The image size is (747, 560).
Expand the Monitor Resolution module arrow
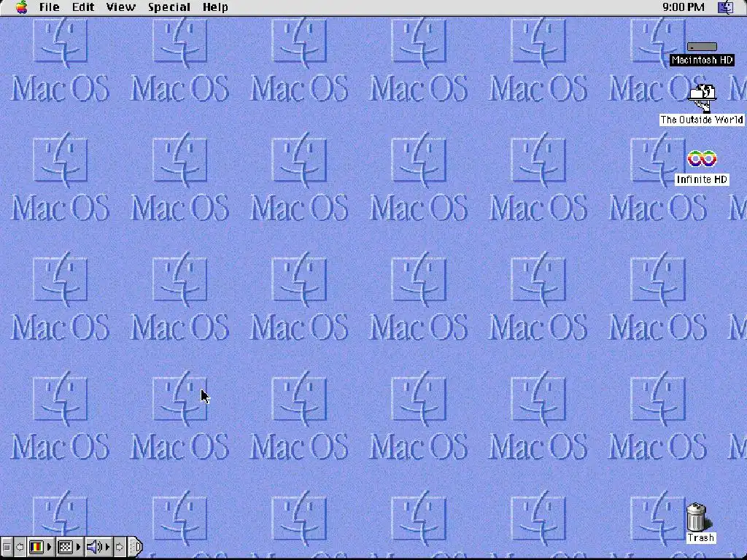(x=78, y=547)
